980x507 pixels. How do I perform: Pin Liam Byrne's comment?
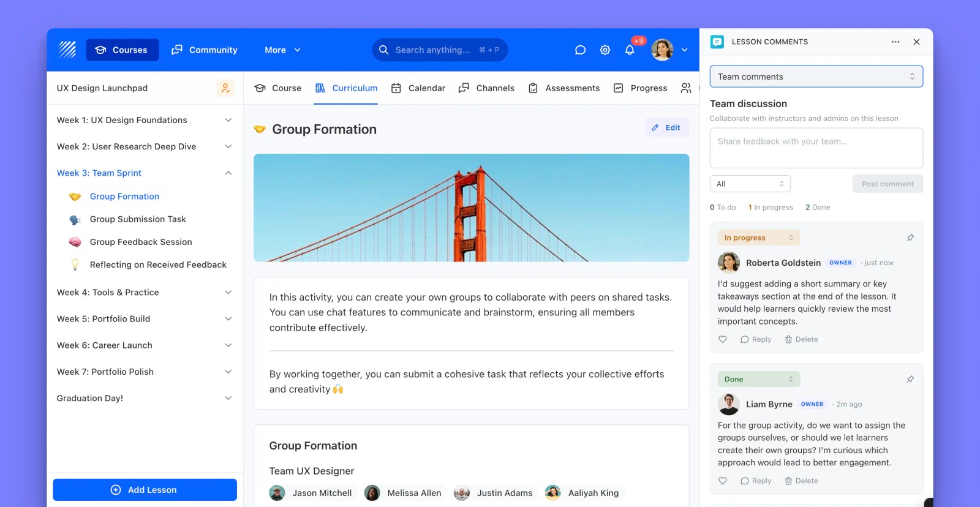910,379
